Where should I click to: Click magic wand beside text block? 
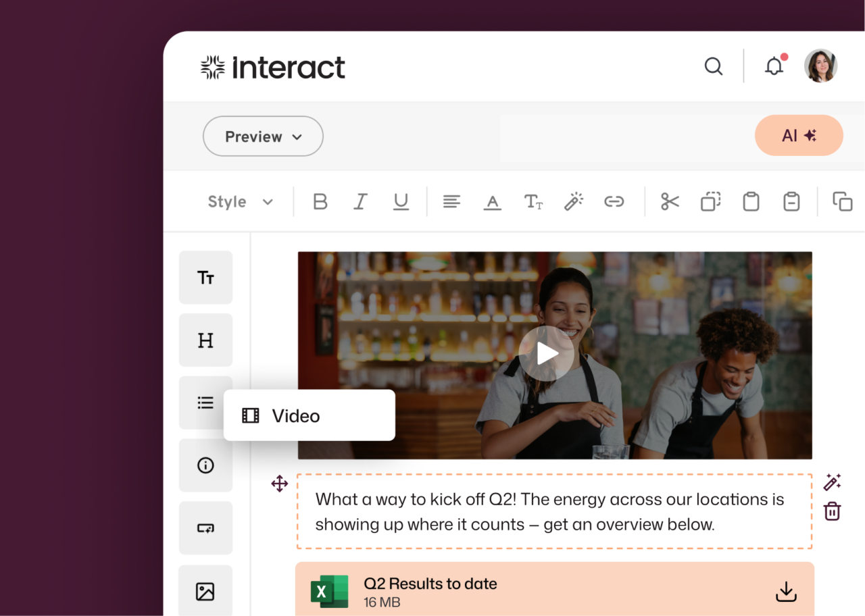point(832,482)
